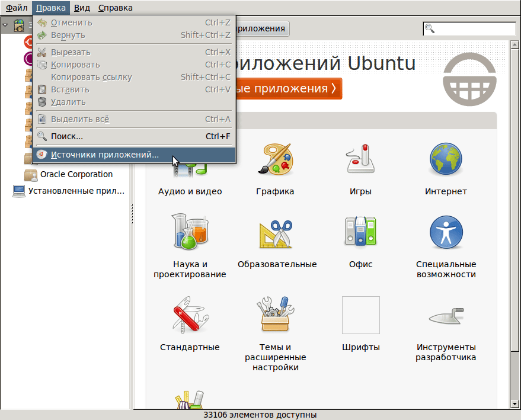Click the Графика category label

point(275,191)
